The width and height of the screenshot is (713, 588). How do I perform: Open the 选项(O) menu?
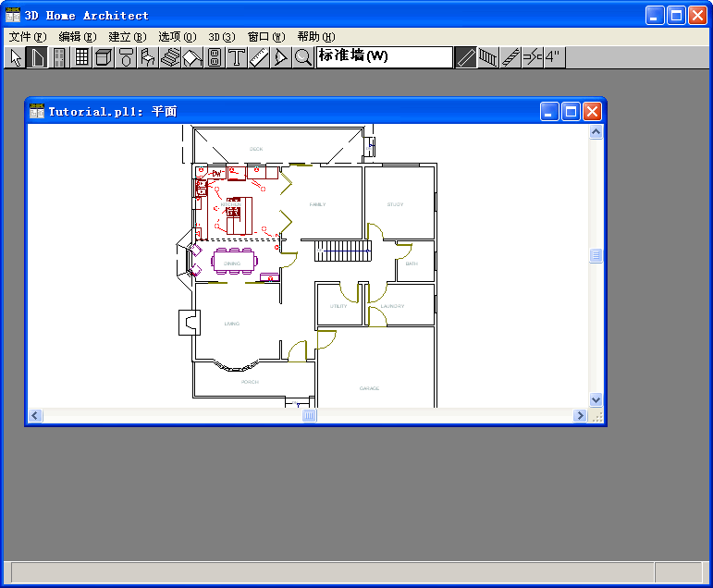click(x=178, y=37)
